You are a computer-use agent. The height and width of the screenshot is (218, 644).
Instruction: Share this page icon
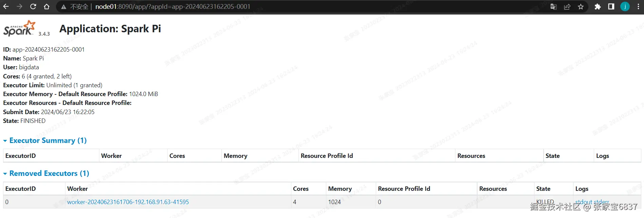click(567, 7)
